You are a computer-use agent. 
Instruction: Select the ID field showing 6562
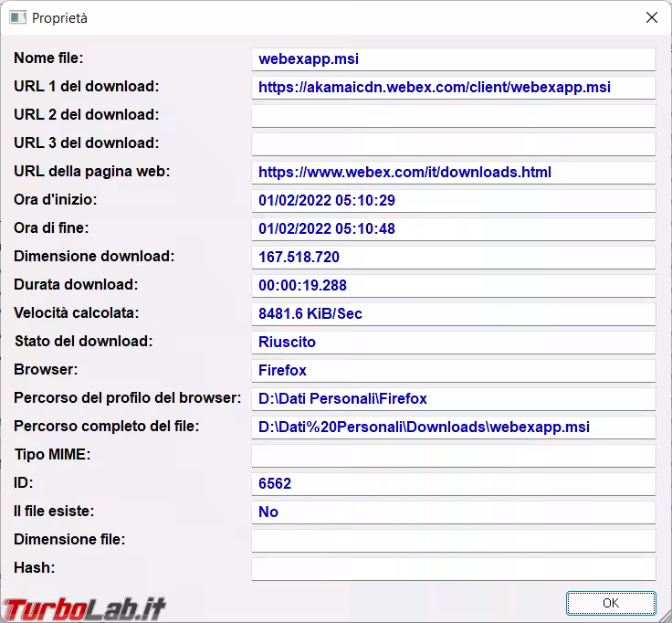(x=453, y=484)
